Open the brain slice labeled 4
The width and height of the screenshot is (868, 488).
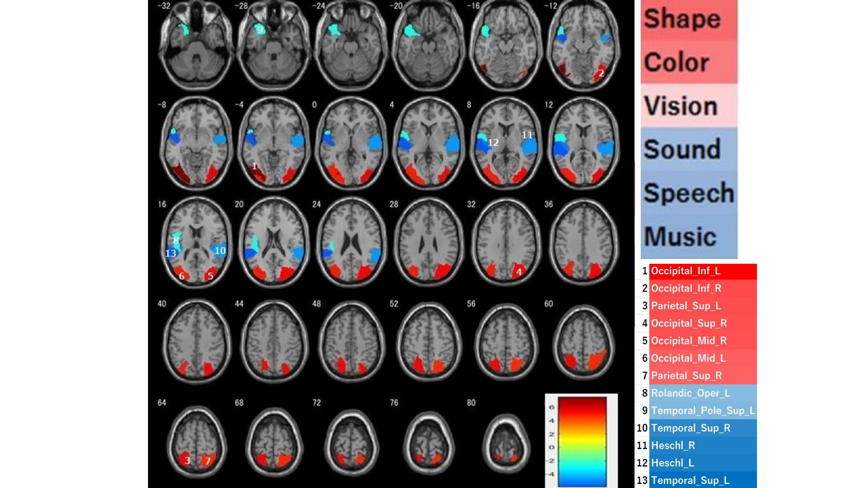coord(428,143)
